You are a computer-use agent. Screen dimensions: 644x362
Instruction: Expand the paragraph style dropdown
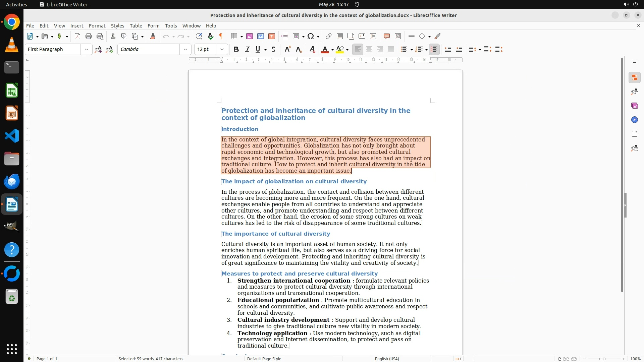coord(87,49)
